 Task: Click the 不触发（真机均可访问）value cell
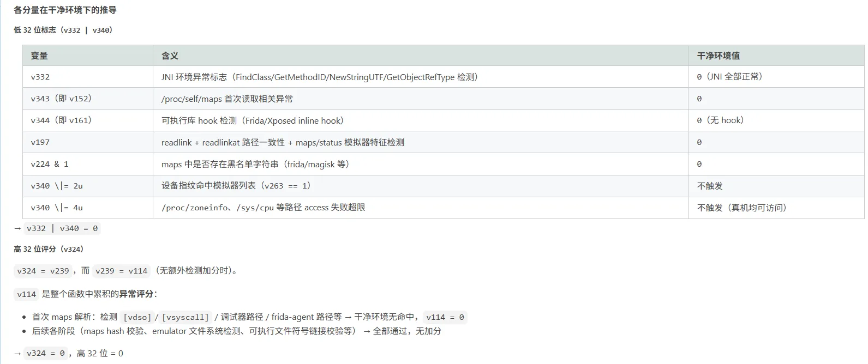(x=741, y=208)
